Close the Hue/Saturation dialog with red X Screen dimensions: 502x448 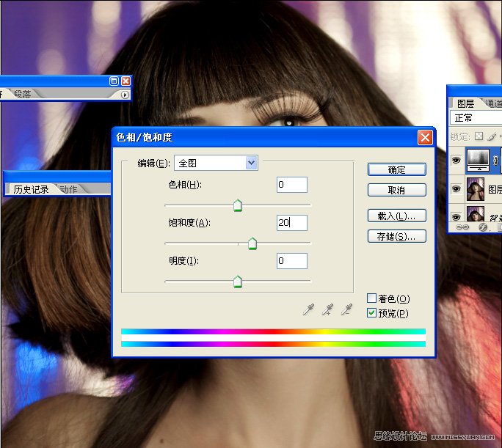425,138
